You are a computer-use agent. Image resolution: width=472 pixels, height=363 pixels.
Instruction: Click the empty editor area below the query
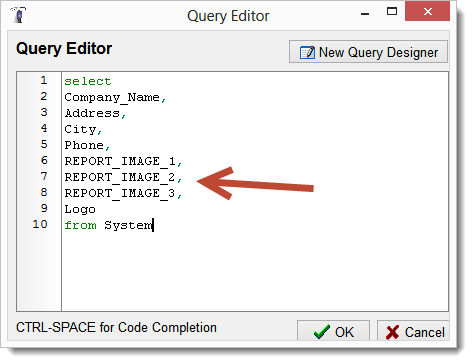click(255, 272)
